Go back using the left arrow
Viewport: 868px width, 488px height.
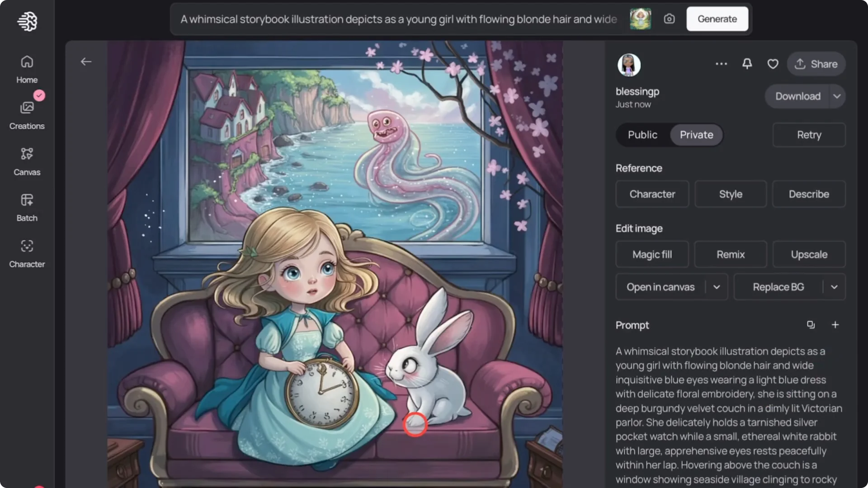(86, 61)
